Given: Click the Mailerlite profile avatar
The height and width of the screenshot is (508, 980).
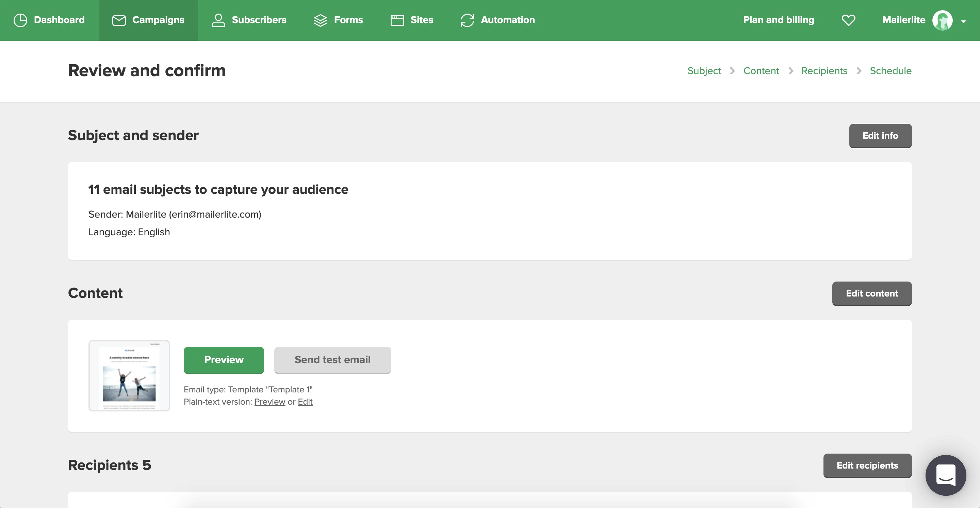Looking at the screenshot, I should pos(942,20).
